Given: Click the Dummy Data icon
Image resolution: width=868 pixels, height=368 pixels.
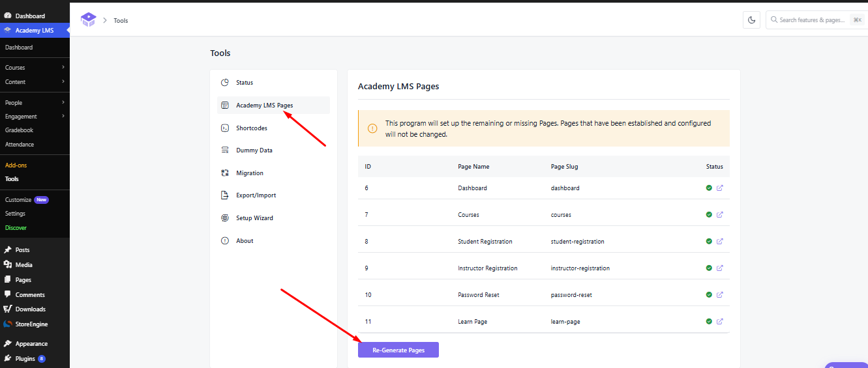Looking at the screenshot, I should (x=225, y=150).
